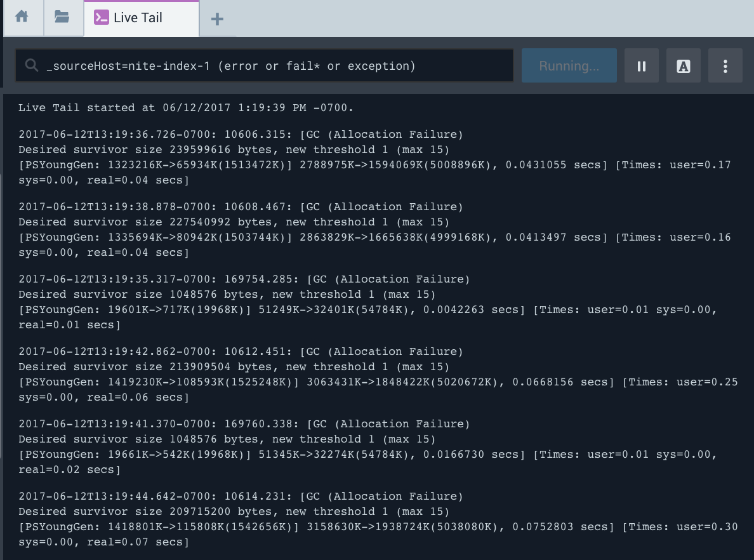Open the Home tab icon
This screenshot has width=754, height=560.
coord(22,18)
